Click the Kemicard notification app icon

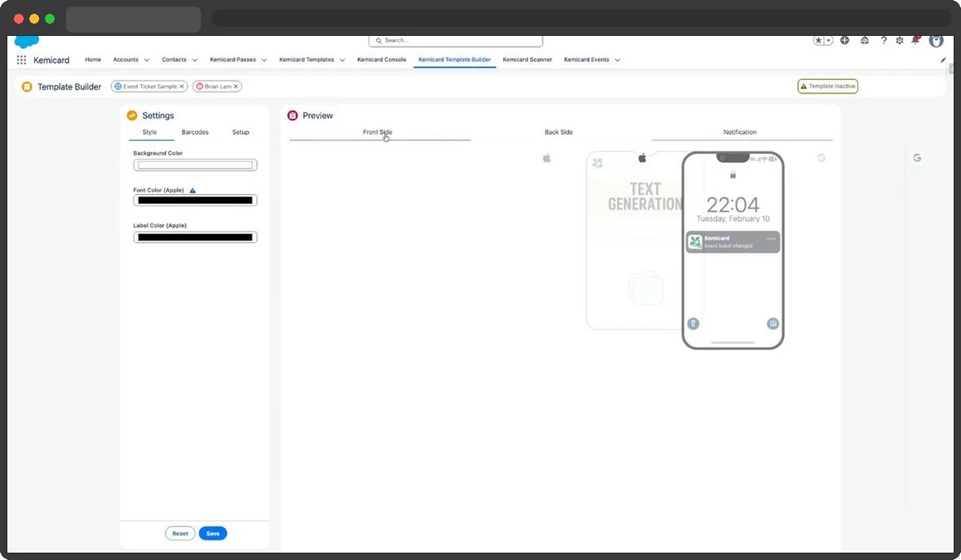695,242
